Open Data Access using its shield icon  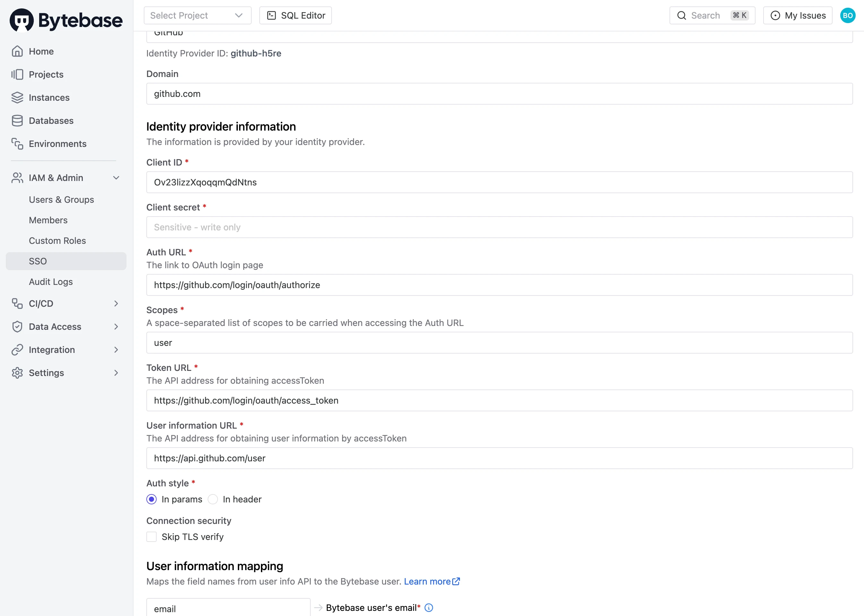point(17,326)
